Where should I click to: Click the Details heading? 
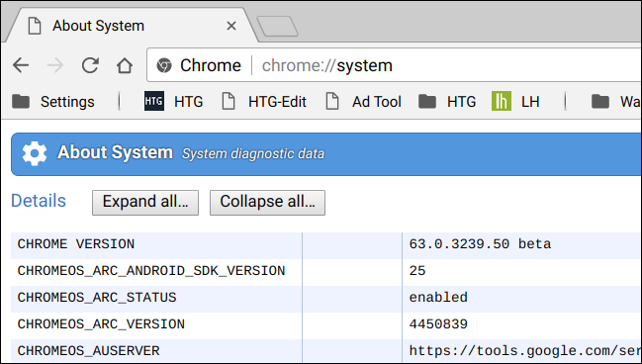click(x=39, y=201)
